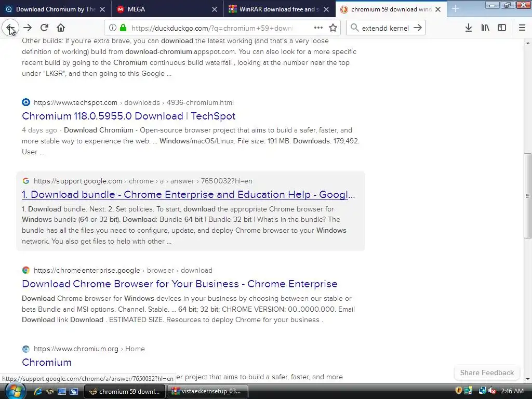Click the Share Feedback button
532x399 pixels.
coord(487,373)
